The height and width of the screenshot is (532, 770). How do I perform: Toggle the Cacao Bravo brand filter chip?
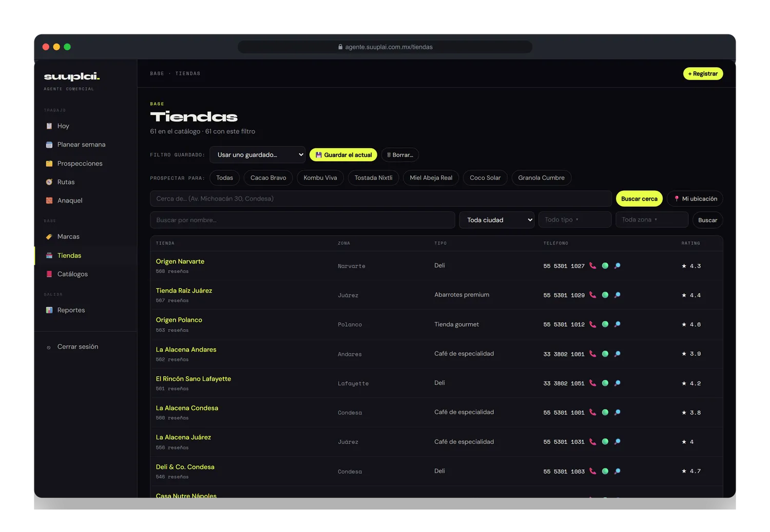coord(268,178)
